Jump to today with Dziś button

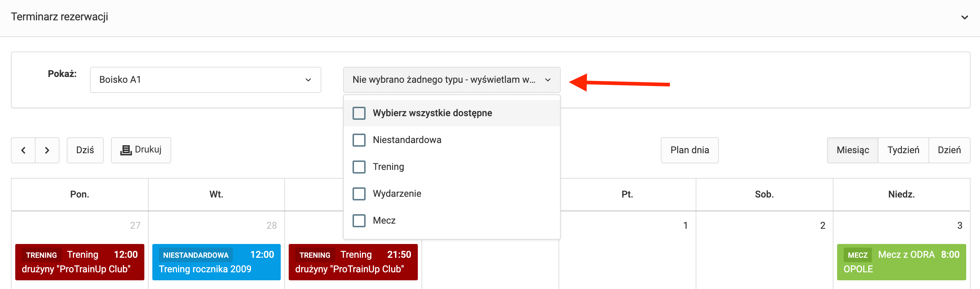pyautogui.click(x=85, y=150)
